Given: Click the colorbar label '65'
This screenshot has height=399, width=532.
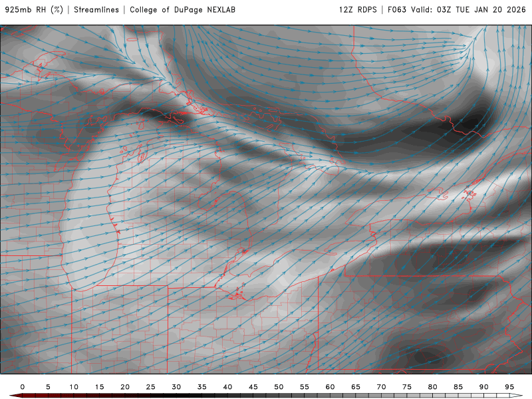Looking at the screenshot, I should [356, 387].
